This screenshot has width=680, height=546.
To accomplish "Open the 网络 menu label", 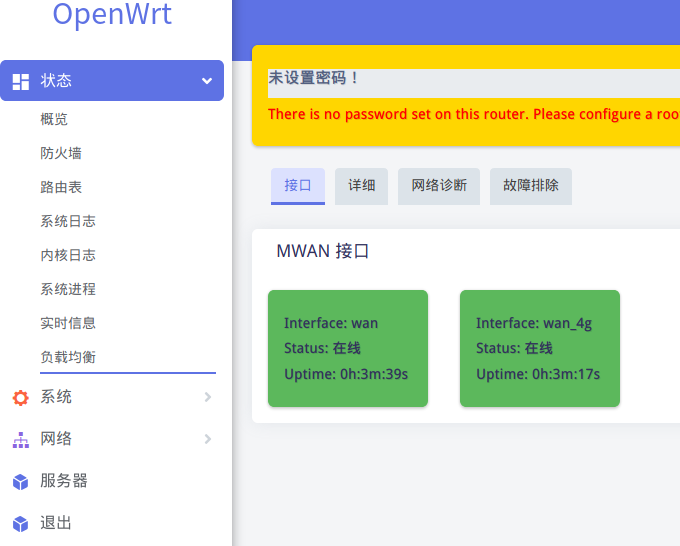I will click(56, 438).
